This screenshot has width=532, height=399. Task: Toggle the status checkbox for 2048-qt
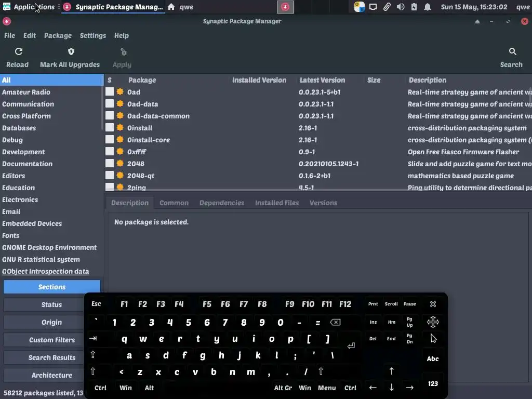(x=110, y=176)
